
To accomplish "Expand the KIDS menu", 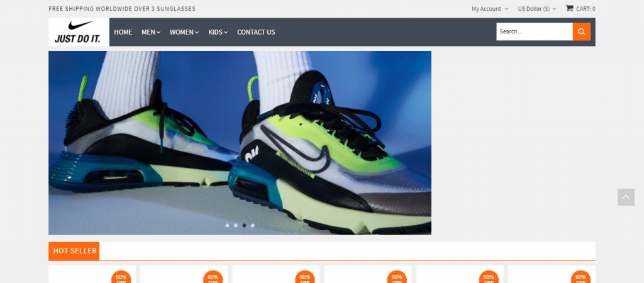I will [x=218, y=32].
